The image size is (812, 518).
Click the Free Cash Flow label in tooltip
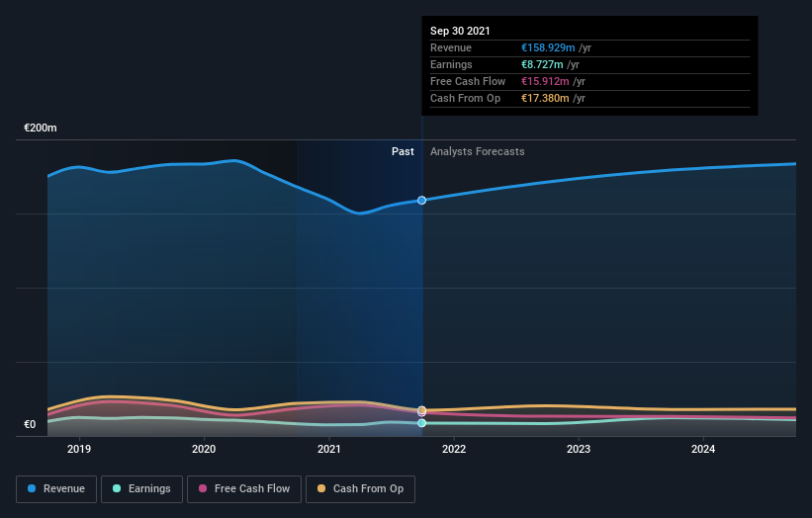[468, 81]
